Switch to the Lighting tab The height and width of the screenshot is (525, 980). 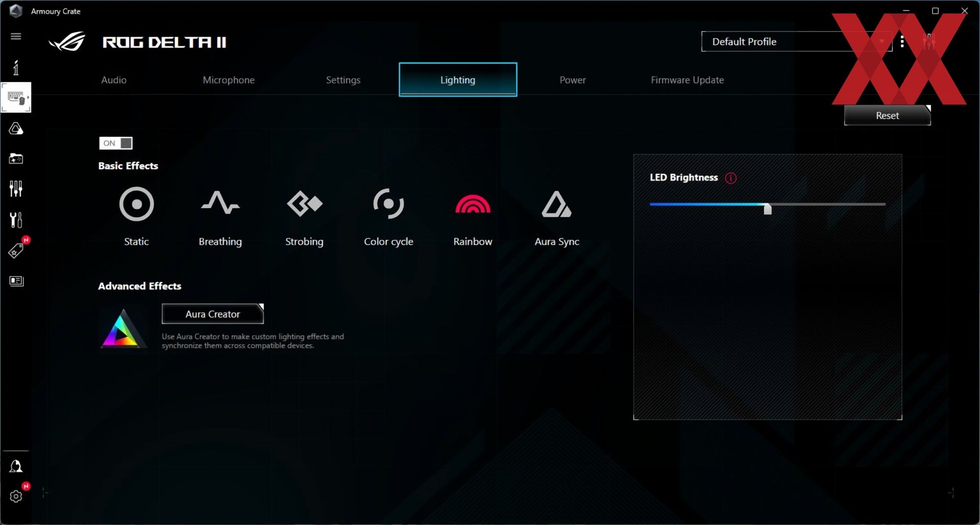[x=458, y=80]
